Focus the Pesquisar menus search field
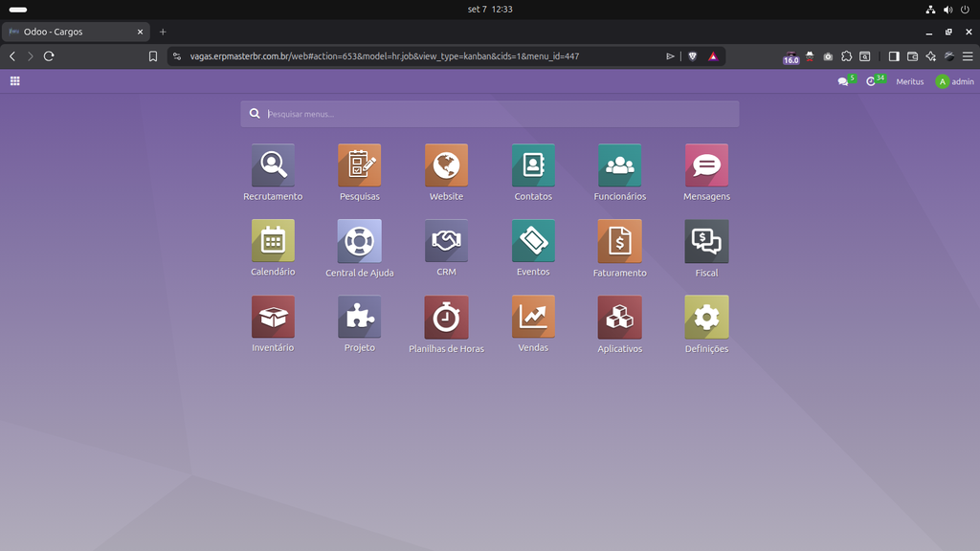Image resolution: width=980 pixels, height=551 pixels. pos(490,114)
